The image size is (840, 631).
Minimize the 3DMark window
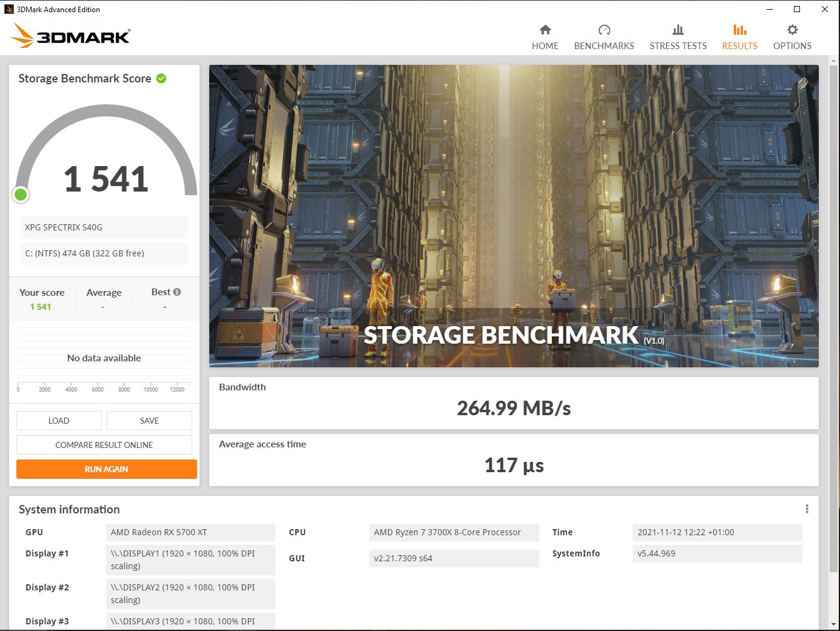(770, 9)
